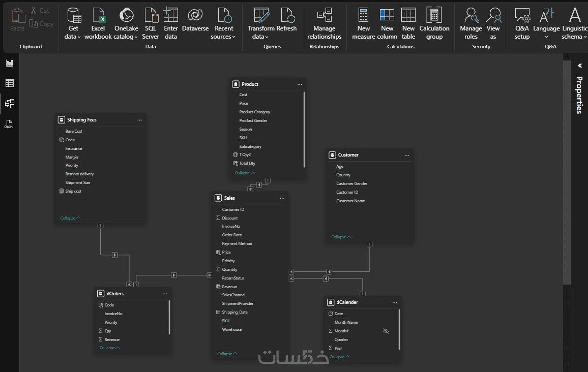Select the Product table header
The width and height of the screenshot is (588, 372).
click(x=268, y=84)
